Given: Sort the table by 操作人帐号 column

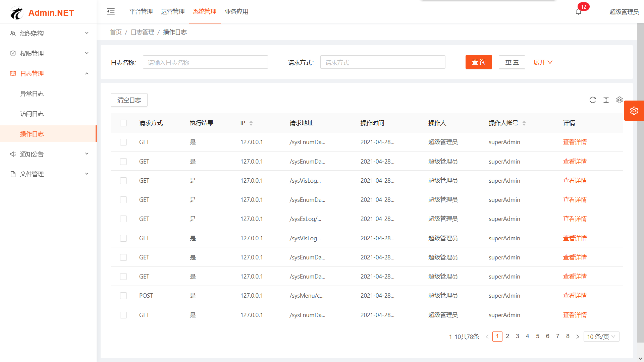Looking at the screenshot, I should pos(524,123).
